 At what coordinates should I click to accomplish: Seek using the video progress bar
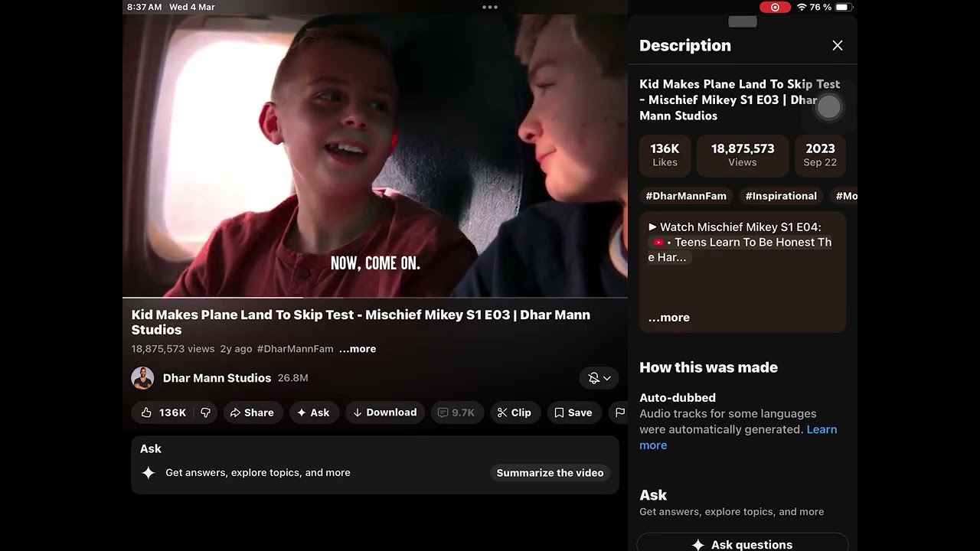(x=375, y=297)
